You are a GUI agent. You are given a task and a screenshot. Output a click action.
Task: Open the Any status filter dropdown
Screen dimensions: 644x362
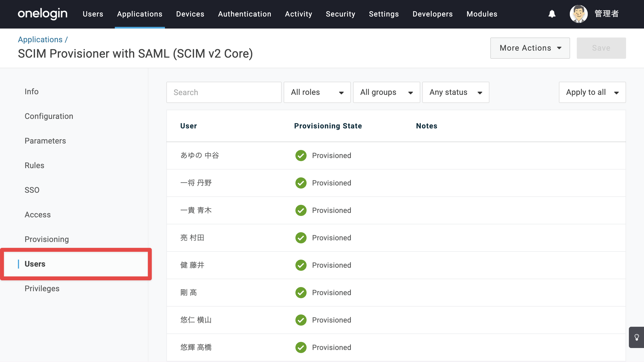tap(456, 92)
